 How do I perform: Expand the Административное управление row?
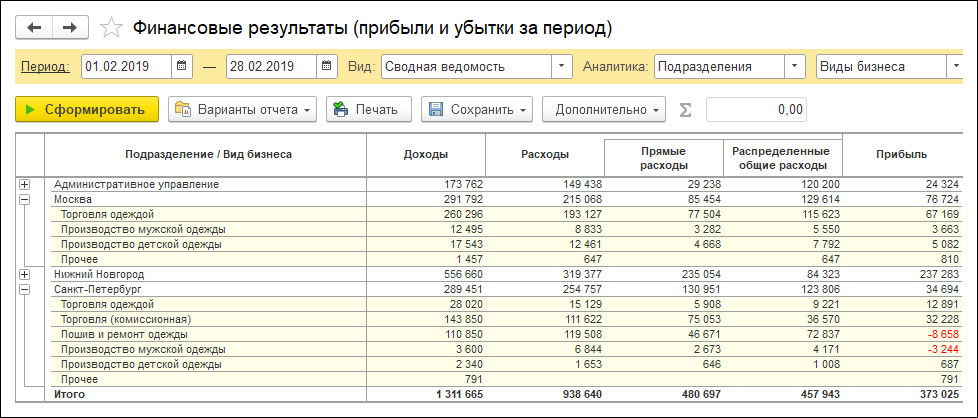click(x=25, y=184)
